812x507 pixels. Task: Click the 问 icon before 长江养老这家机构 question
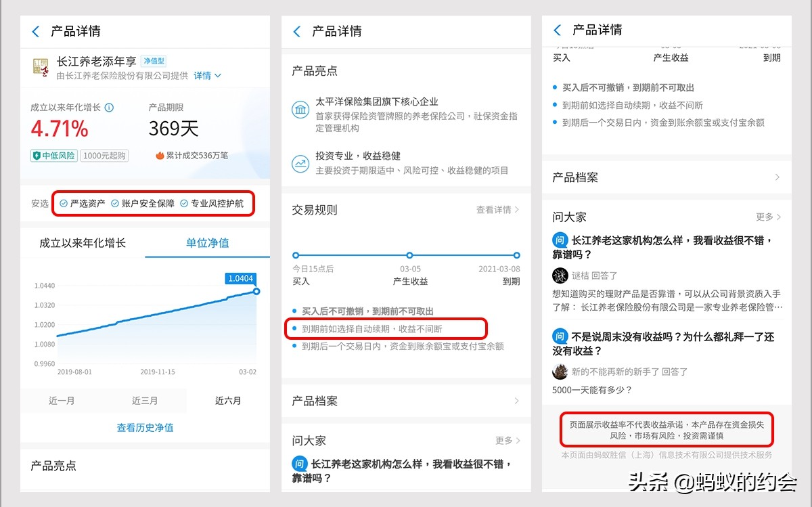pyautogui.click(x=560, y=239)
